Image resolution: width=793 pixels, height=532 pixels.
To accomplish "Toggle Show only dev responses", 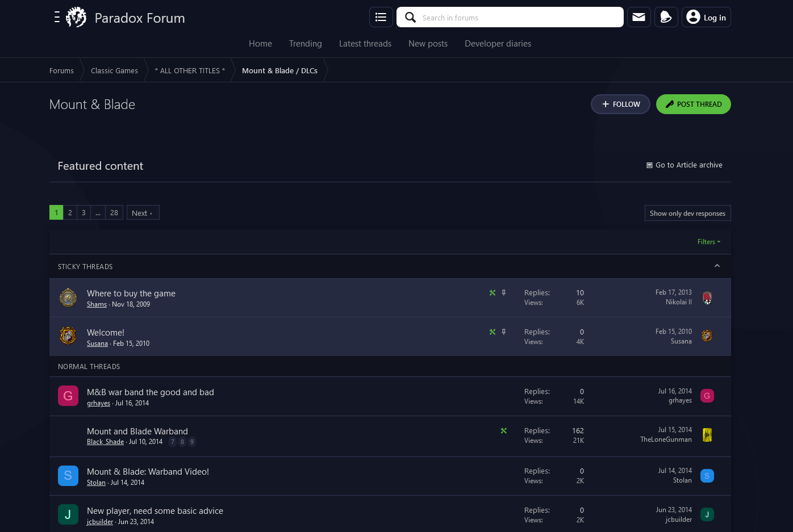I will coord(687,213).
